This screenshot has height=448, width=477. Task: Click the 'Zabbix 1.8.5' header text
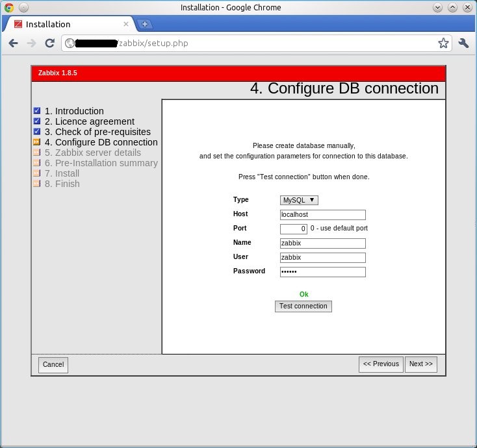(57, 73)
